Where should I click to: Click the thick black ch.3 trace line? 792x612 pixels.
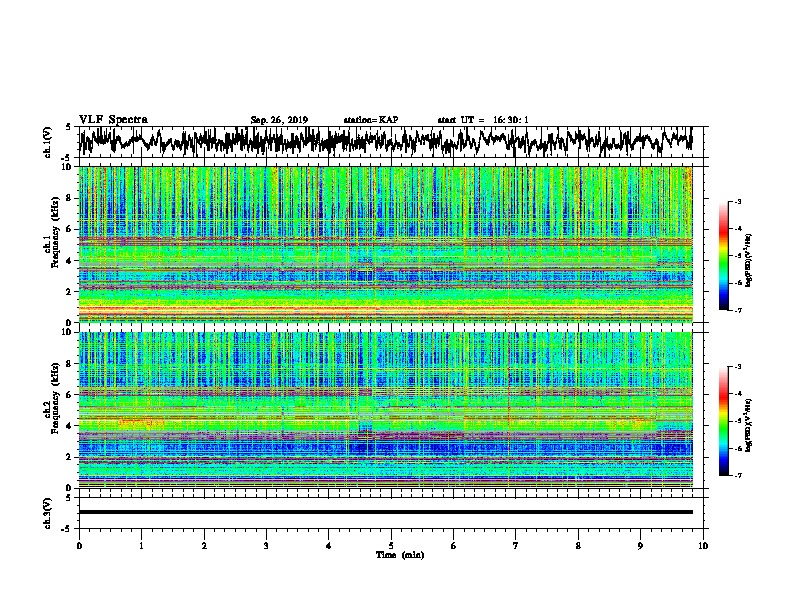point(385,512)
